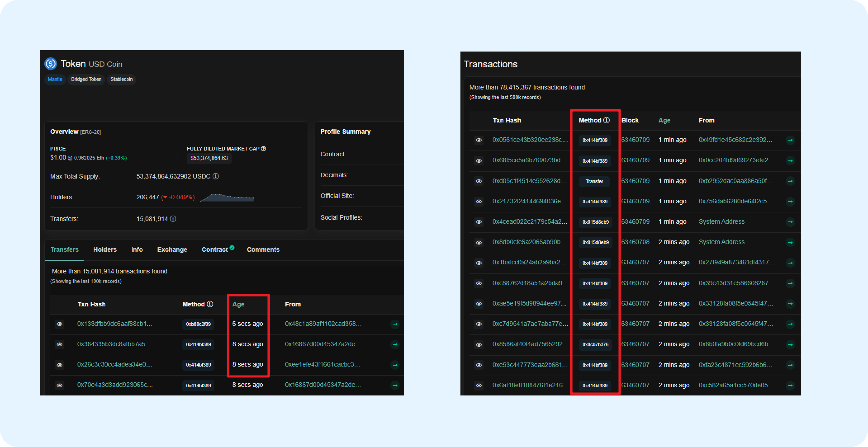Click the info icon beside Max Total Supply
The width and height of the screenshot is (868, 447).
(x=216, y=176)
